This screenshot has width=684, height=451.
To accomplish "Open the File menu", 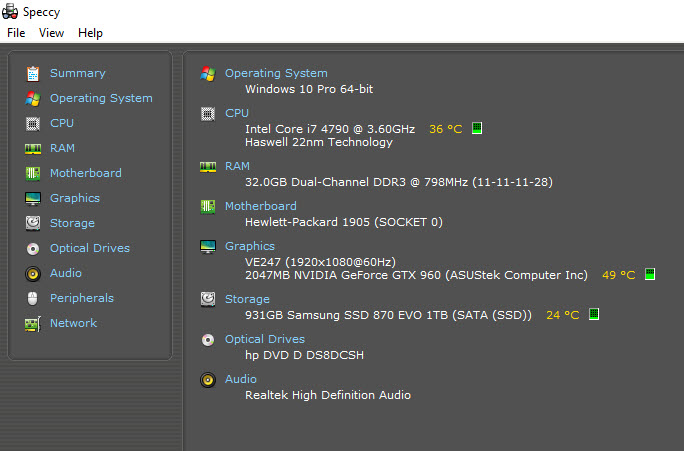I will (x=16, y=33).
